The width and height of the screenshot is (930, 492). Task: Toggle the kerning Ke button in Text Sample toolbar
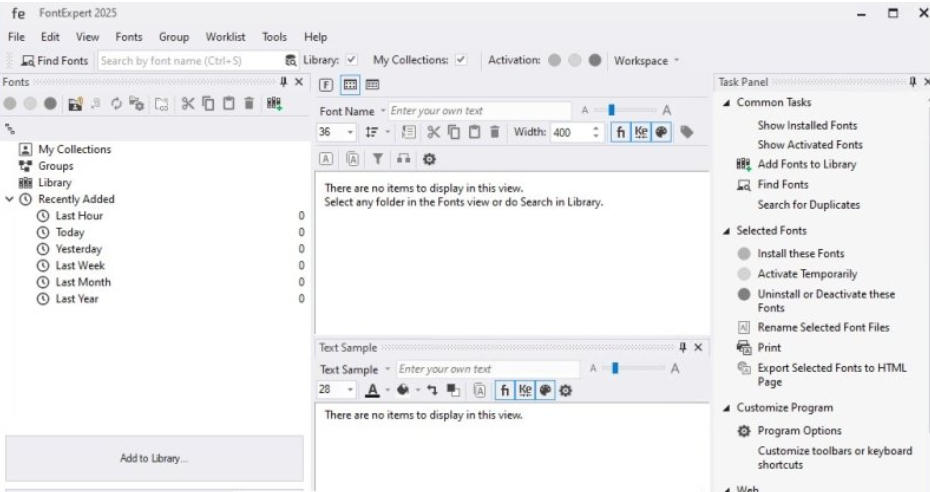click(525, 390)
